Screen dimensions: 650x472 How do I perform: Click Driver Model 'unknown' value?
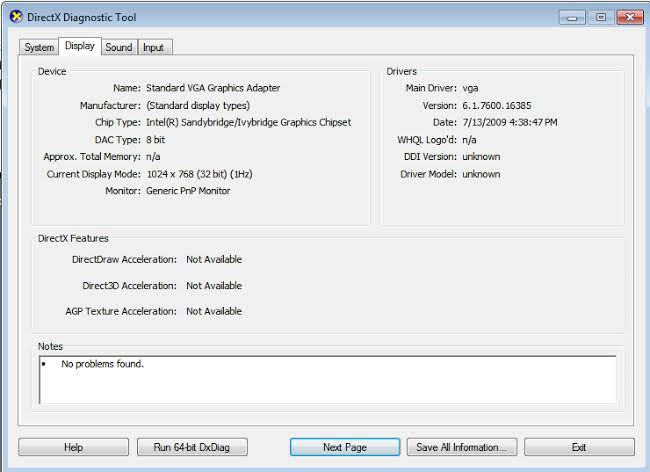[x=481, y=174]
